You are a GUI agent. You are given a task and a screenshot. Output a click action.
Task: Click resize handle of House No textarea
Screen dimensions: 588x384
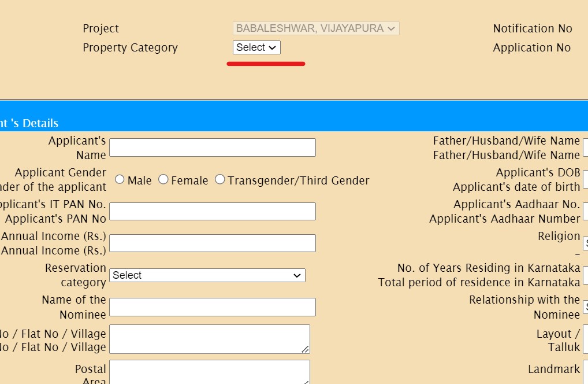click(x=305, y=349)
